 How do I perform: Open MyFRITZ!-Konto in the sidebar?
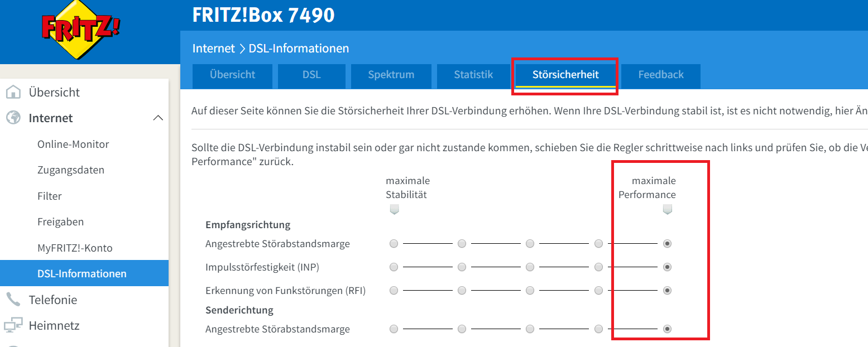pyautogui.click(x=75, y=248)
